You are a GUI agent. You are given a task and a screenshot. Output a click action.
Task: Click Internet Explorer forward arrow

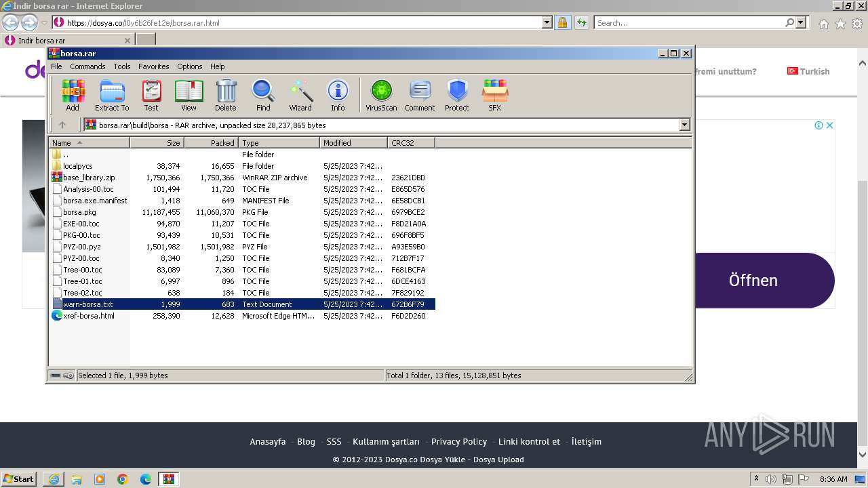[29, 23]
